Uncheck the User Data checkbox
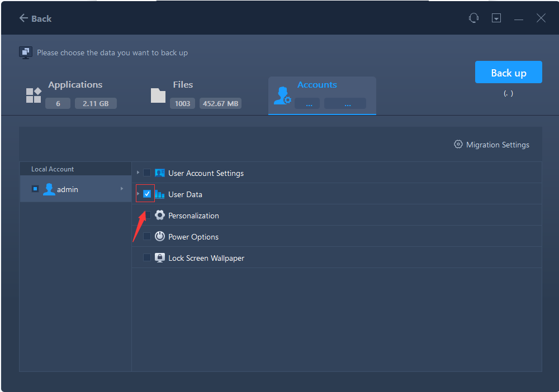559x392 pixels. point(147,194)
